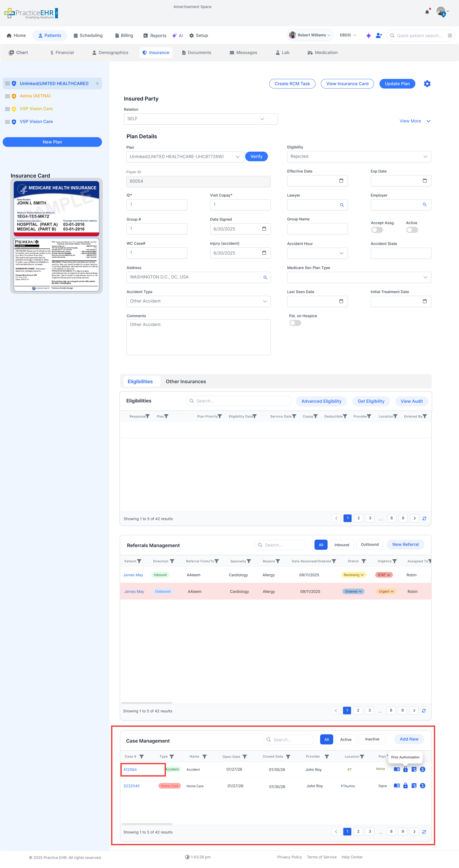This screenshot has height=868, width=459.
Task: Open the James May inbound referral link
Action: [133, 575]
